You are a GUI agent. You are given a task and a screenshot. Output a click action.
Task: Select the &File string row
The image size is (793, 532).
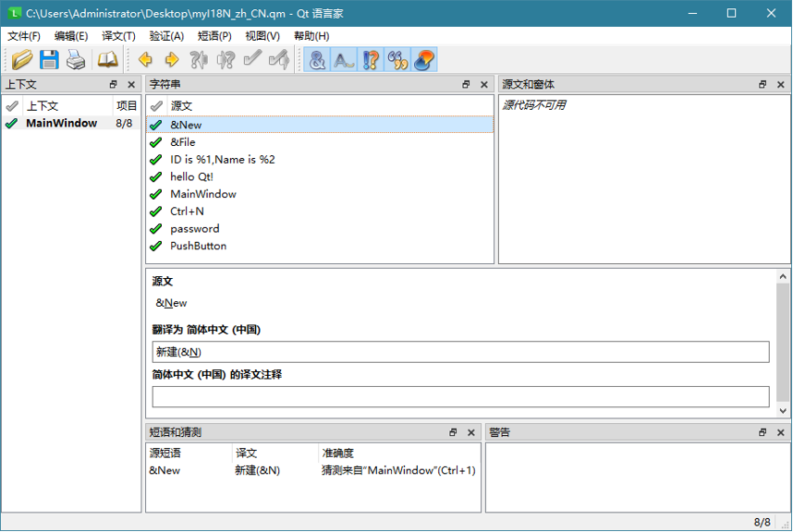click(x=320, y=142)
